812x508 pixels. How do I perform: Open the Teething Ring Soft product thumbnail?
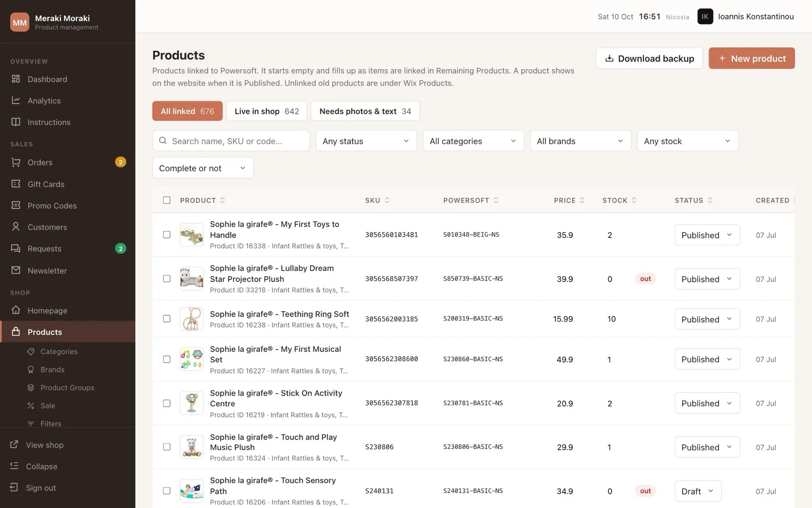click(x=191, y=319)
